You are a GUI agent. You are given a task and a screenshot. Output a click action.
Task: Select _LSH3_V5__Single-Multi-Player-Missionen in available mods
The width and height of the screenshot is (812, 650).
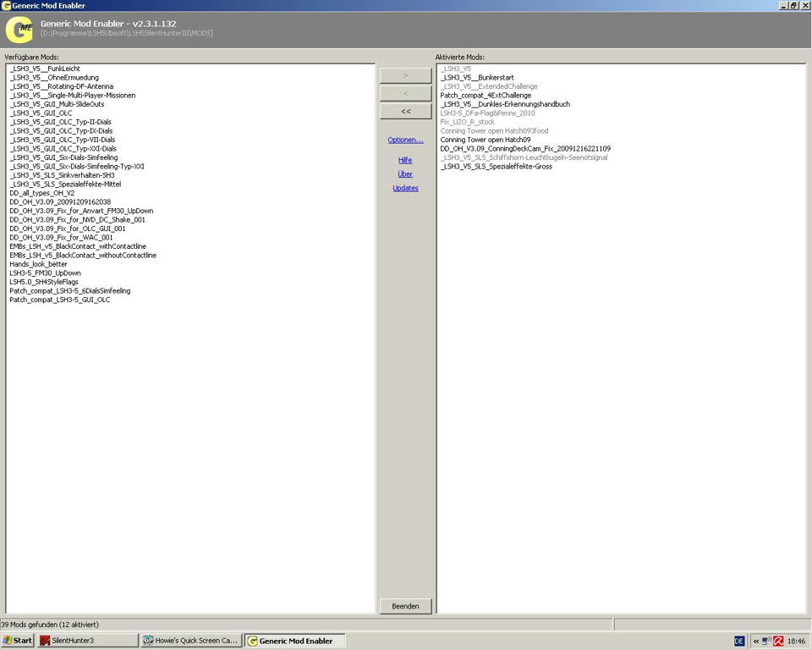[73, 96]
